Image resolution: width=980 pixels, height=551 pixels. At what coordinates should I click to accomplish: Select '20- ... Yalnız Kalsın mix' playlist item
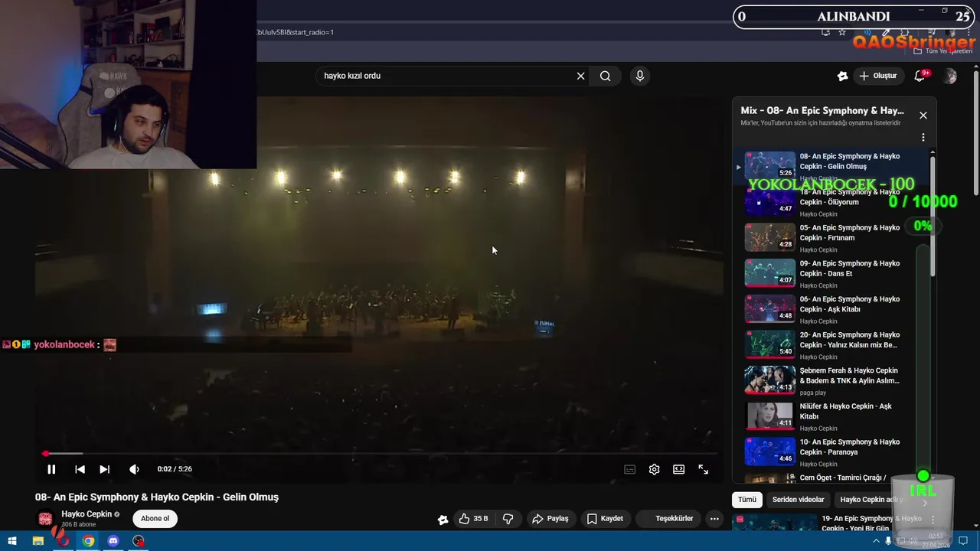click(x=831, y=345)
